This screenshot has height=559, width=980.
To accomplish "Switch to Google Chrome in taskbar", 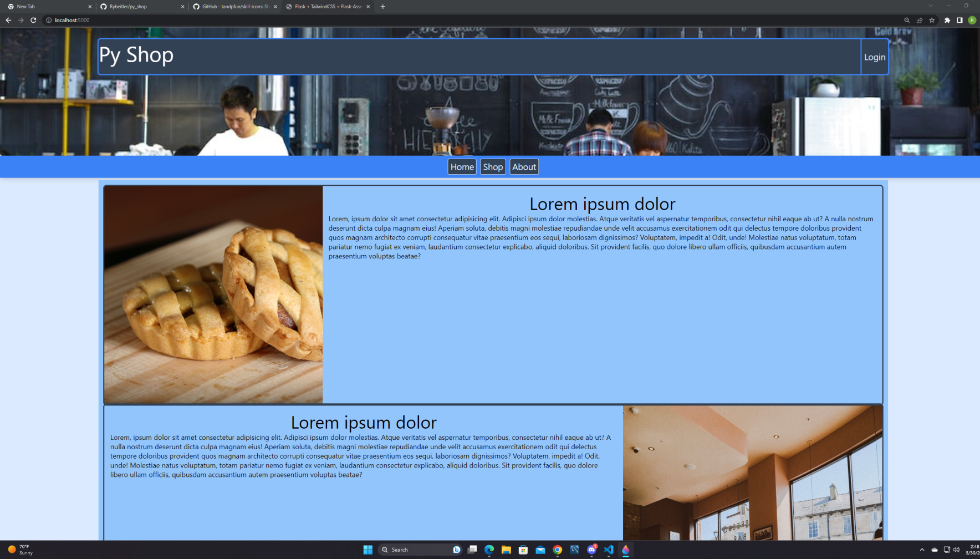I will (x=558, y=550).
